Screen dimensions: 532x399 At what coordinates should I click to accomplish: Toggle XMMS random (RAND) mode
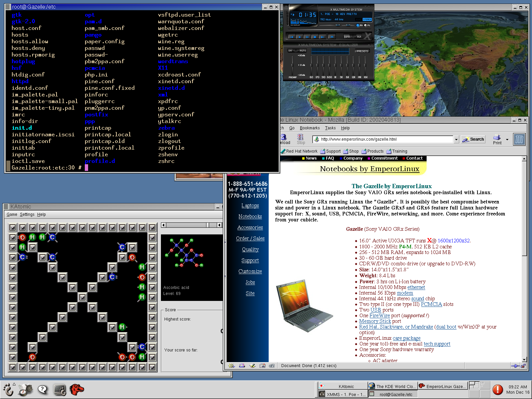click(x=348, y=37)
